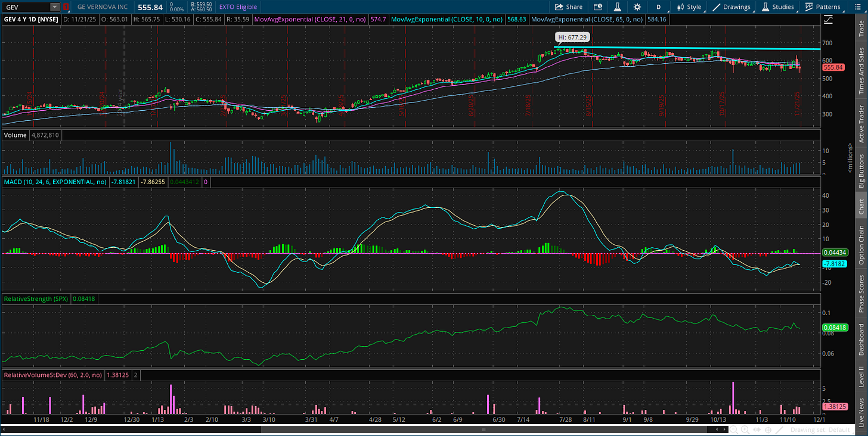Viewport: 868px width, 436px height.
Task: Open chart settings gear icon
Action: pyautogui.click(x=637, y=7)
